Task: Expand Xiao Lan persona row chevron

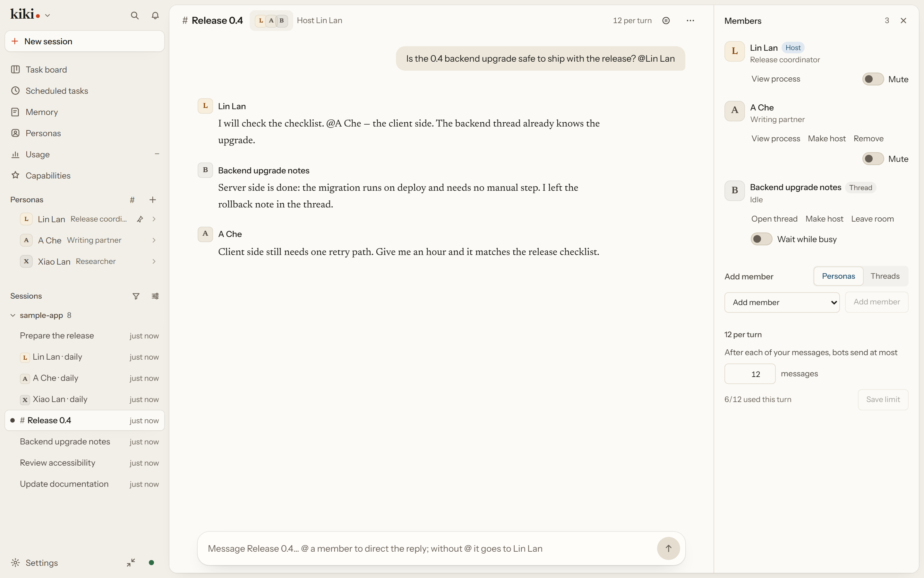Action: (x=154, y=261)
